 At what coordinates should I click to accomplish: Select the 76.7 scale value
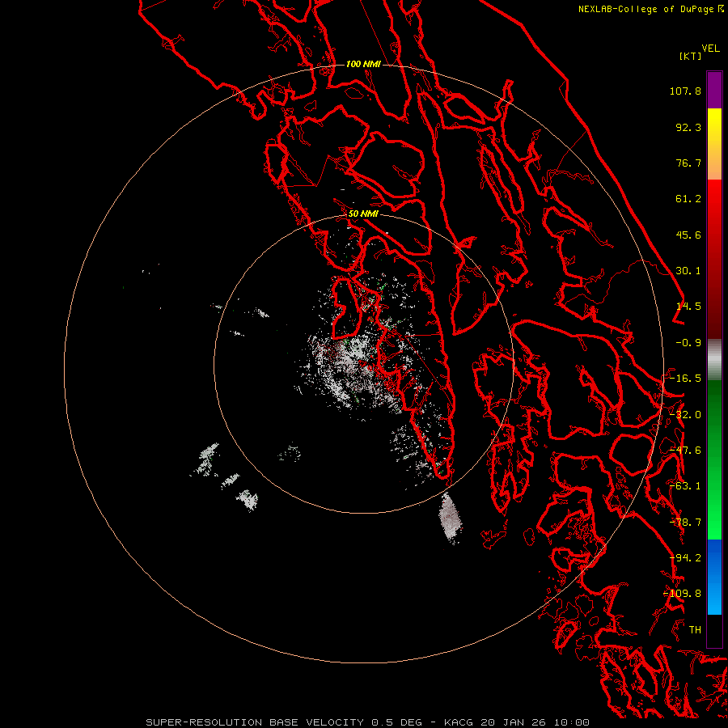pos(688,163)
